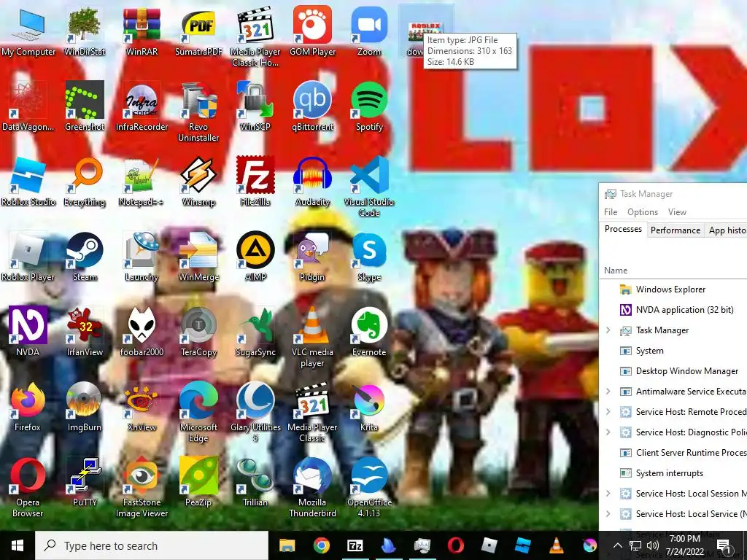Click the Winamp desktop shortcut

(x=198, y=182)
